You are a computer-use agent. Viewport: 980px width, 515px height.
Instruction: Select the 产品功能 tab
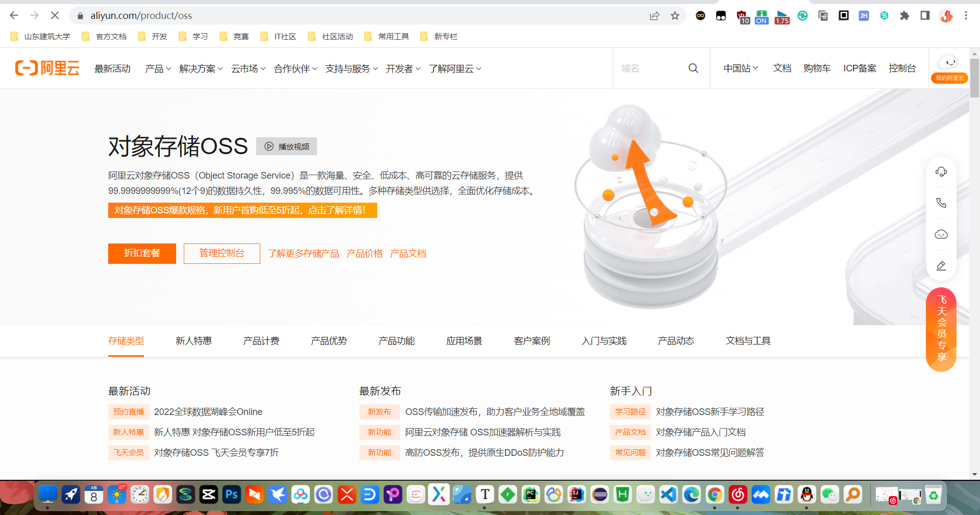397,341
